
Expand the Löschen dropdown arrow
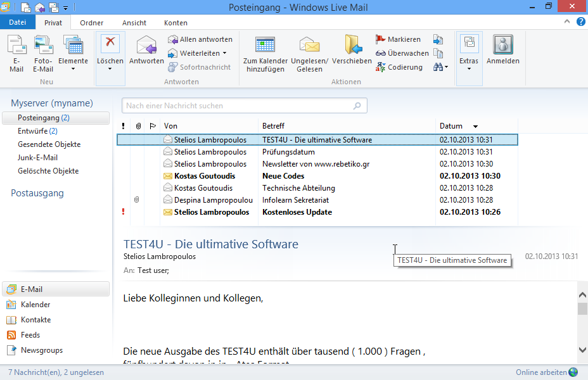(x=110, y=69)
